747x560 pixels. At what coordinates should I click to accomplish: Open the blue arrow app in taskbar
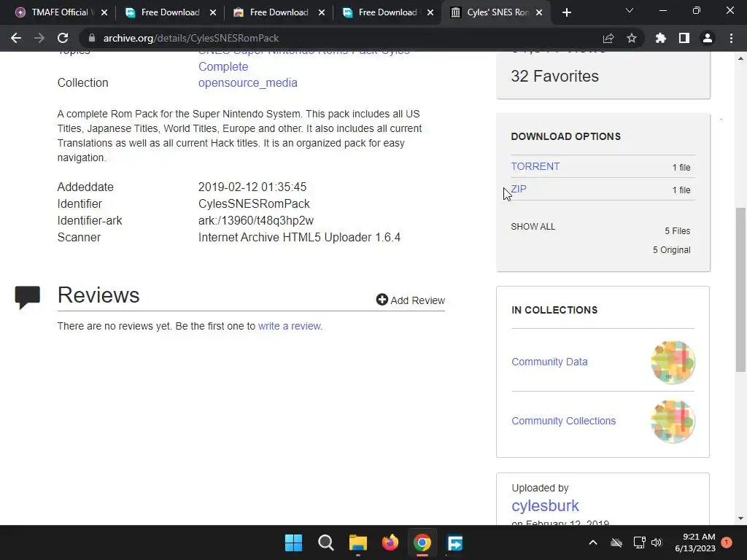[x=454, y=542]
